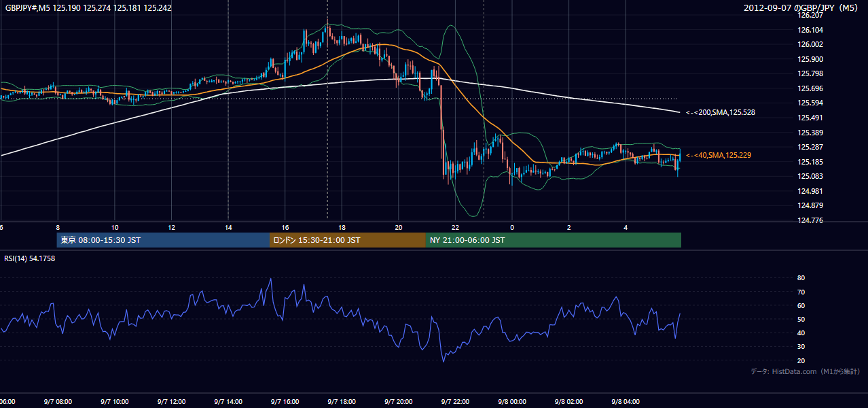Click price axis value 125.185
The image size is (868, 408).
(x=811, y=162)
